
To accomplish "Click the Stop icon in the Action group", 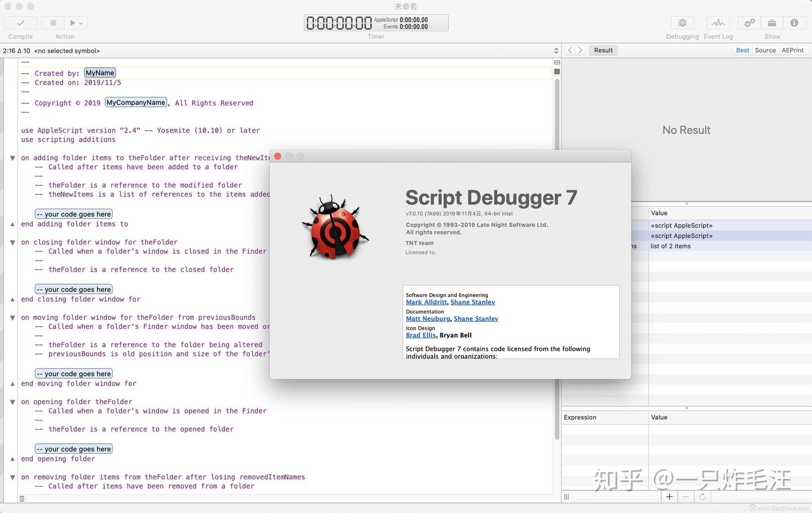I will [x=52, y=23].
